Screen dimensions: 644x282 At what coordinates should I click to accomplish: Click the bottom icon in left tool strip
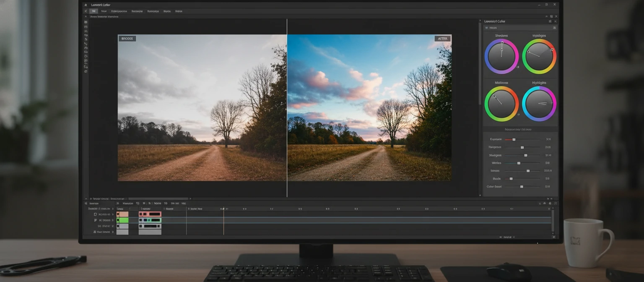[x=86, y=71]
